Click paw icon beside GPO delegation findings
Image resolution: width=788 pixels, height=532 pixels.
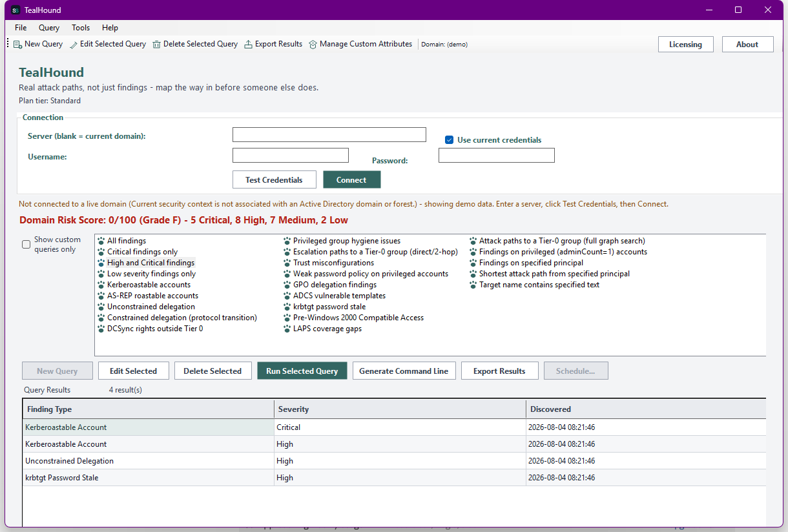287,285
